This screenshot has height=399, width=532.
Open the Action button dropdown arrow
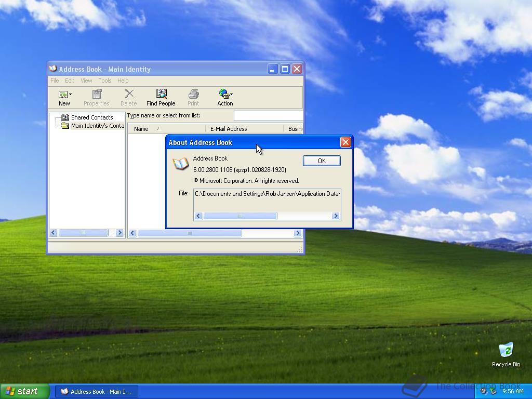coord(231,95)
